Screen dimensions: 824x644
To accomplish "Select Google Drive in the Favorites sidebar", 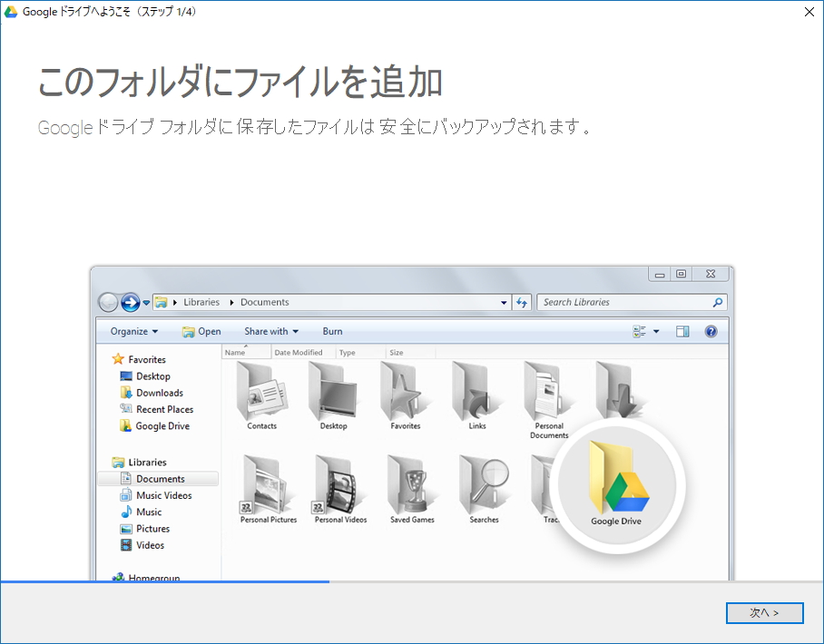I will pyautogui.click(x=162, y=425).
